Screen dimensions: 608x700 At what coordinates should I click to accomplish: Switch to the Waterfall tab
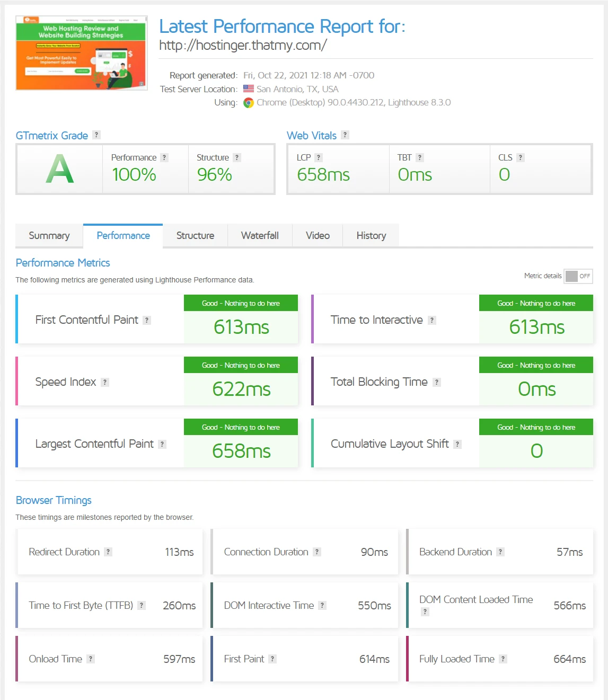click(260, 235)
